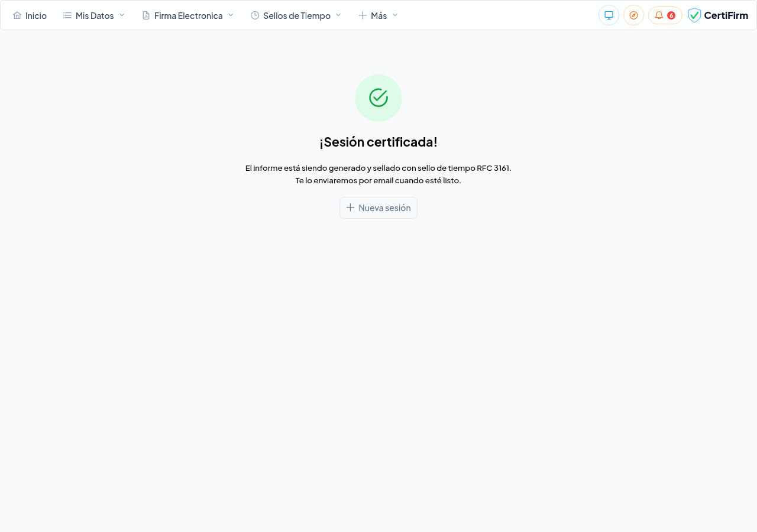This screenshot has height=532, width=757.
Task: Expand the Mis Datos dropdown chevron
Action: tap(122, 15)
